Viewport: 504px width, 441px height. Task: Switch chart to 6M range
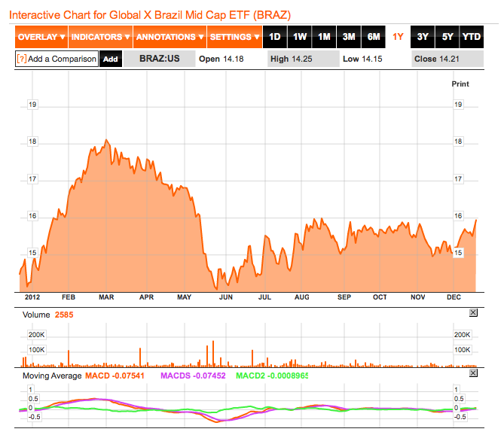pyautogui.click(x=374, y=37)
